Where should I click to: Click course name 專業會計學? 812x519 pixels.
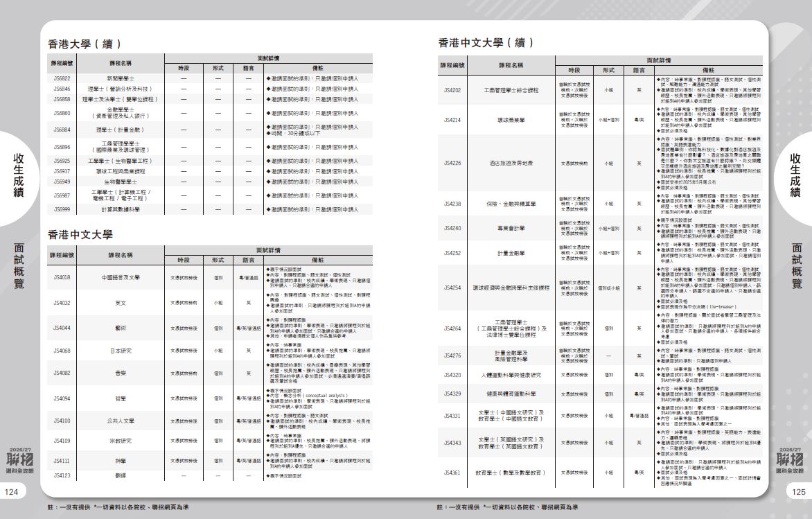(x=512, y=228)
